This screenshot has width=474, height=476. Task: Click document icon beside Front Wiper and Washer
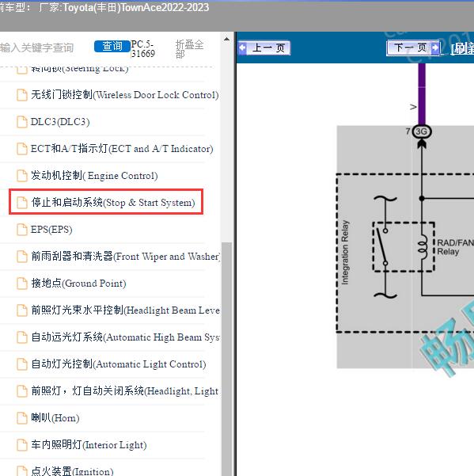22,257
